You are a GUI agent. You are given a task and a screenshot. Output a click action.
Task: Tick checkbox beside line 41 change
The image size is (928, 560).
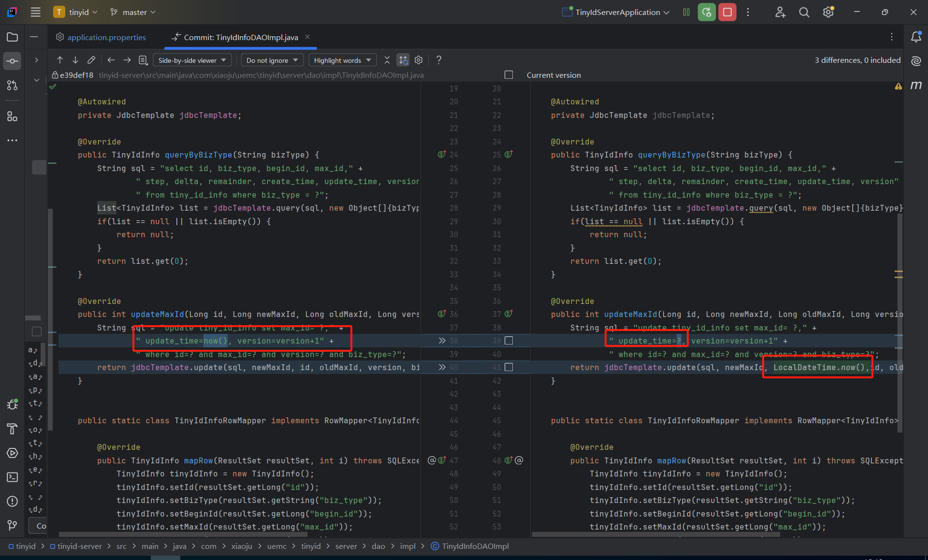pyautogui.click(x=508, y=367)
